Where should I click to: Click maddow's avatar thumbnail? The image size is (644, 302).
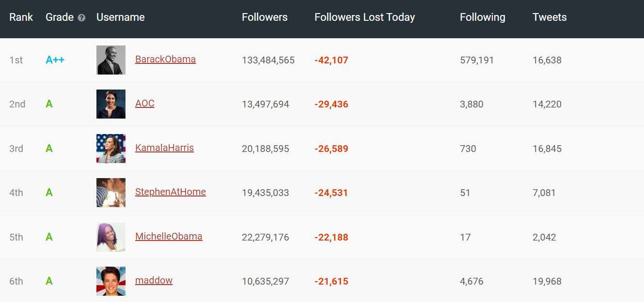pyautogui.click(x=111, y=281)
